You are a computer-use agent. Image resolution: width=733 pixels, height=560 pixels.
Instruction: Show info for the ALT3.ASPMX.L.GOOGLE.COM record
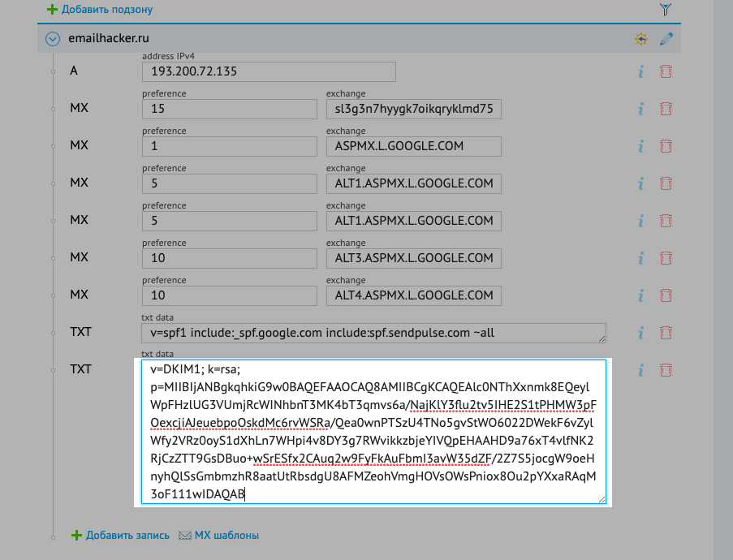[x=640, y=258]
